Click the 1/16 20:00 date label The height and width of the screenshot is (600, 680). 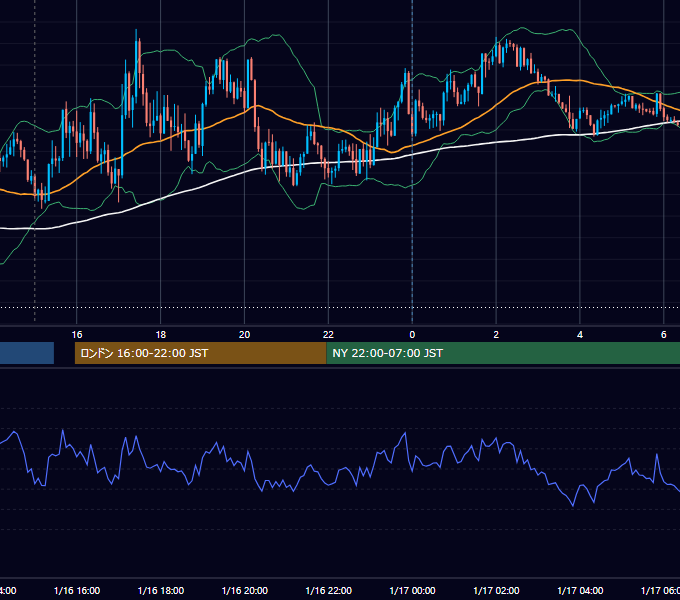[x=245, y=590]
